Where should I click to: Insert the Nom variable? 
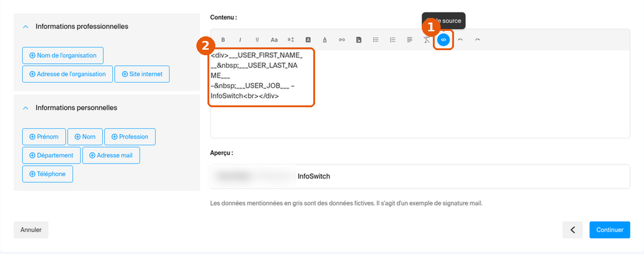coord(85,137)
